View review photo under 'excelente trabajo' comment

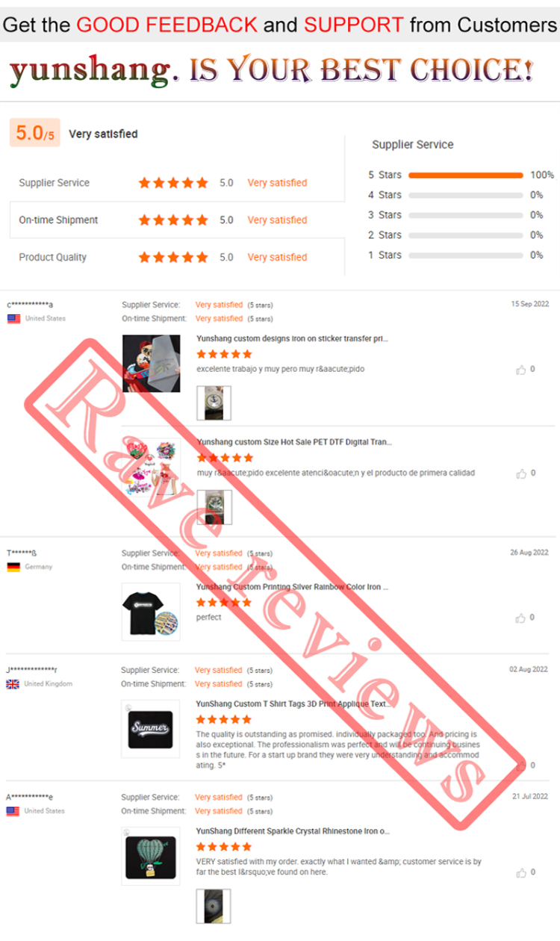point(214,403)
